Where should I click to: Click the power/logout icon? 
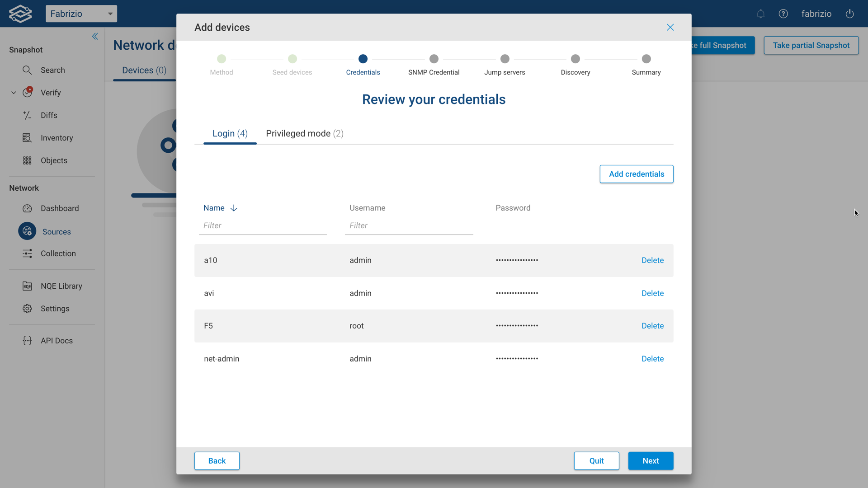click(849, 14)
